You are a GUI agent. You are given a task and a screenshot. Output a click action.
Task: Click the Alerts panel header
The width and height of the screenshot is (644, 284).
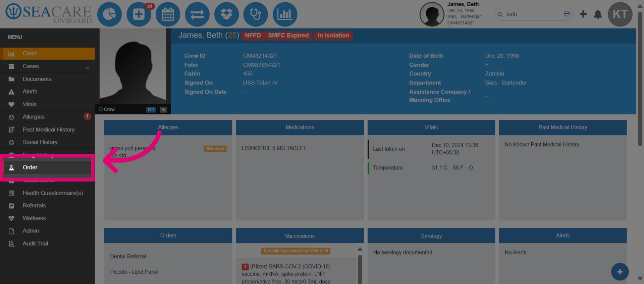(x=563, y=235)
